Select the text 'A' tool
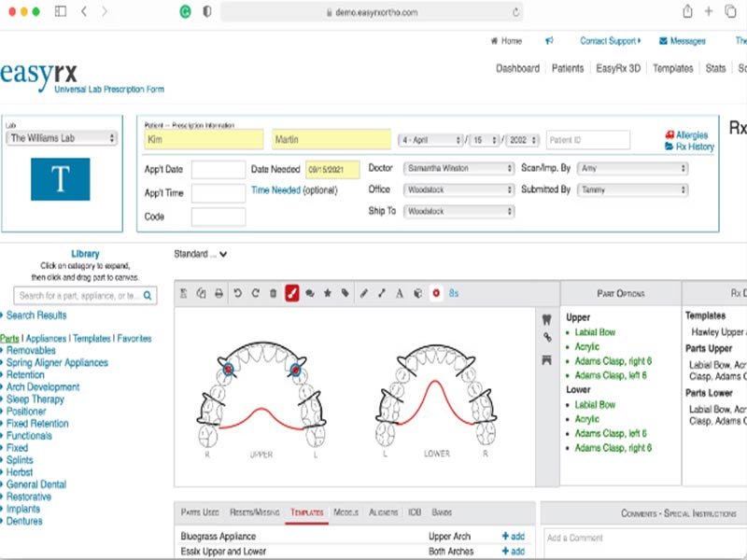 (x=400, y=293)
